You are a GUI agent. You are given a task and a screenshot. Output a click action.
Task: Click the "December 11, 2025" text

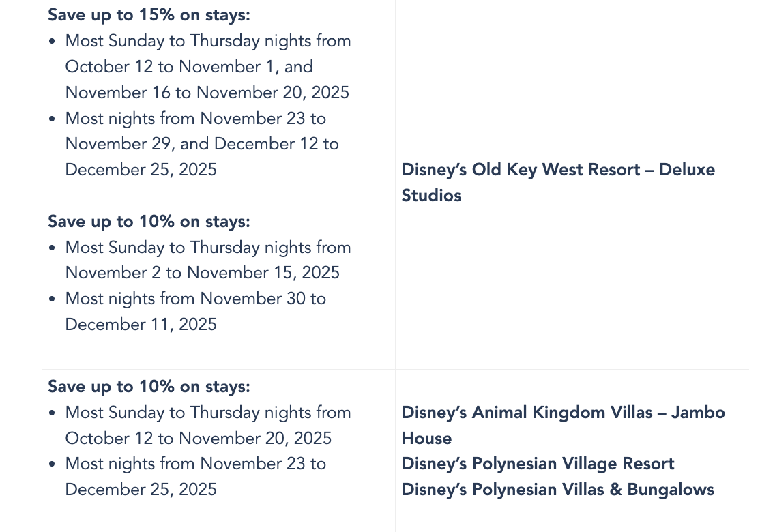pos(141,325)
